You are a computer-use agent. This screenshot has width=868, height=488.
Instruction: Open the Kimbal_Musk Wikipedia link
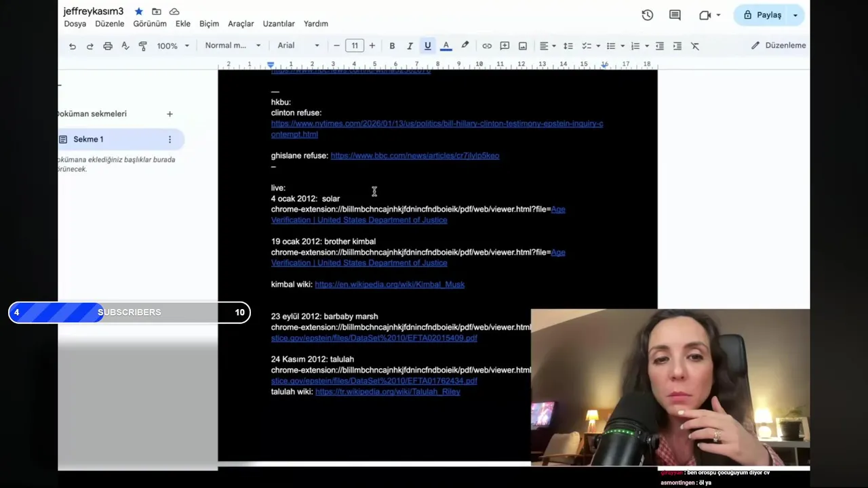coord(390,285)
